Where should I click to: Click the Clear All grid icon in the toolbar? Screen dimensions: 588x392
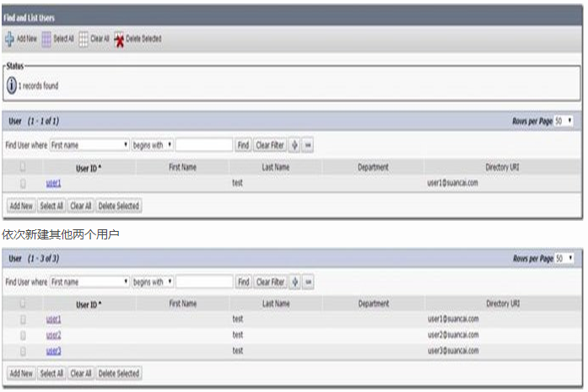click(x=84, y=39)
